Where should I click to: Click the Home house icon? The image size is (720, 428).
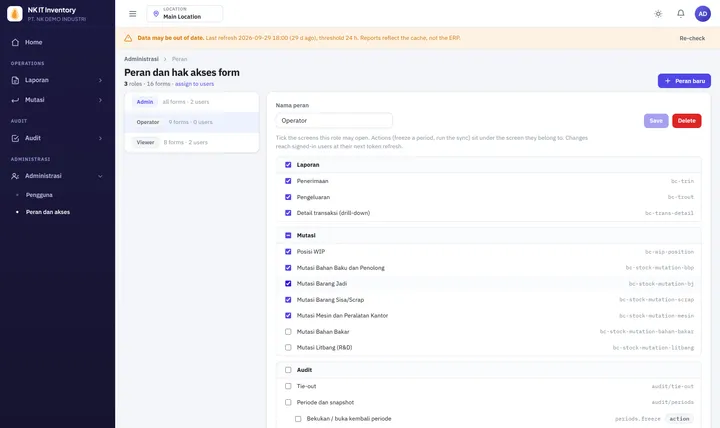(15, 42)
